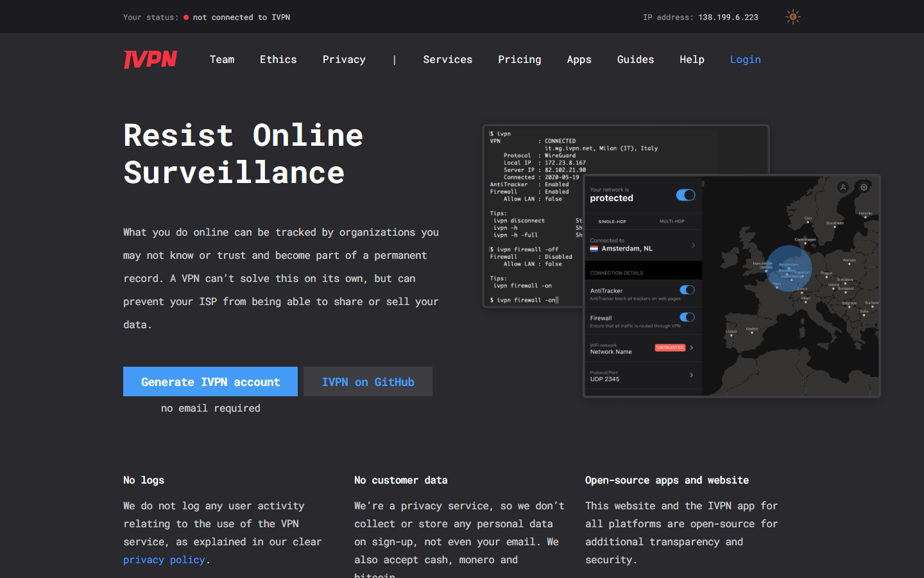Open the privacy policy link

pos(164,560)
